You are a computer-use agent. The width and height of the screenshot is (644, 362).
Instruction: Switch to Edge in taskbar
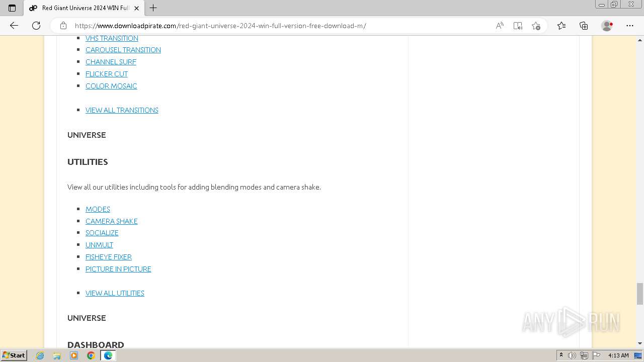108,355
